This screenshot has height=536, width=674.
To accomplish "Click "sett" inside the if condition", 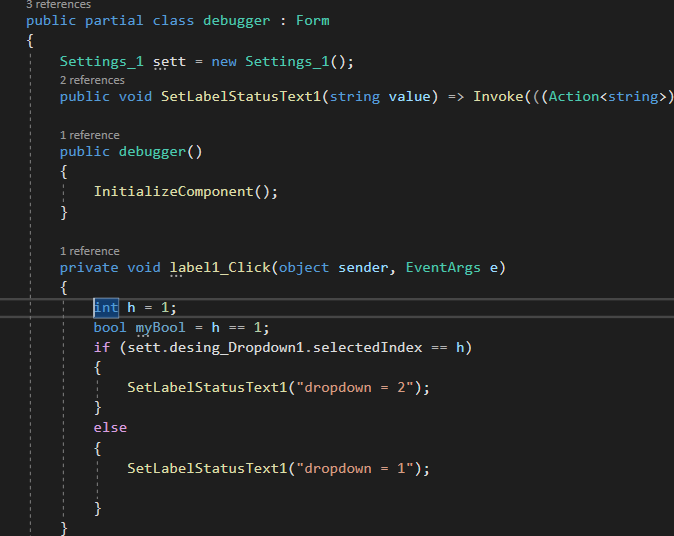I will 144,347.
